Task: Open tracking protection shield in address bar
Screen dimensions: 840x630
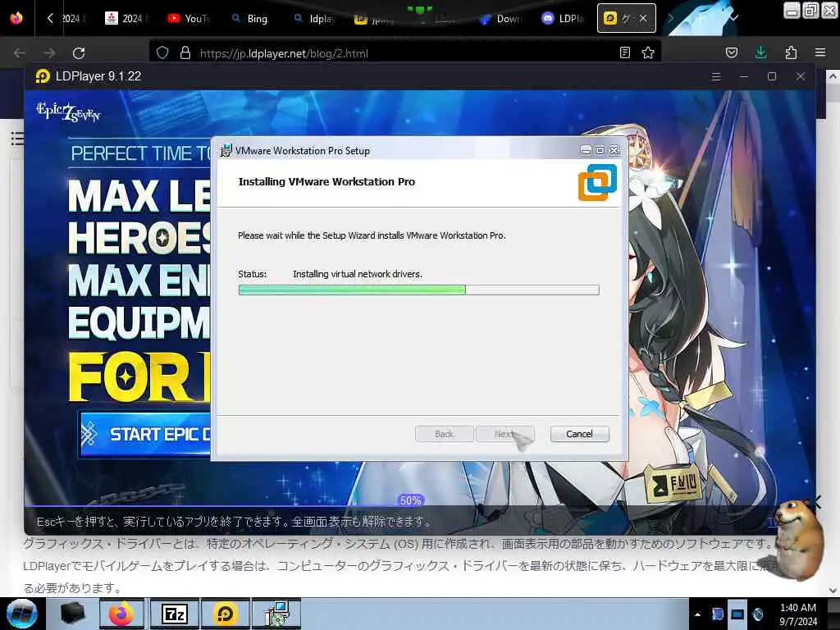Action: (x=162, y=53)
